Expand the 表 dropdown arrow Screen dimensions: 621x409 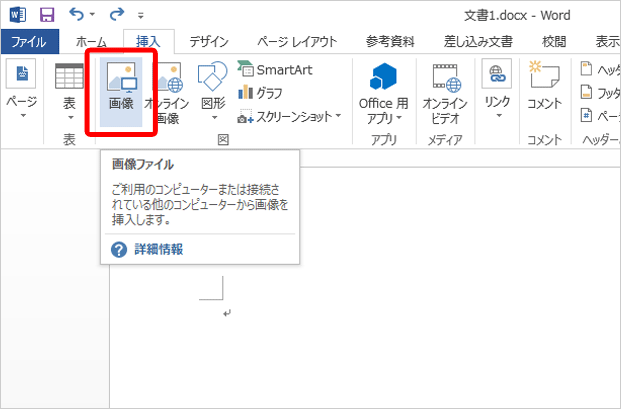pyautogui.click(x=70, y=118)
